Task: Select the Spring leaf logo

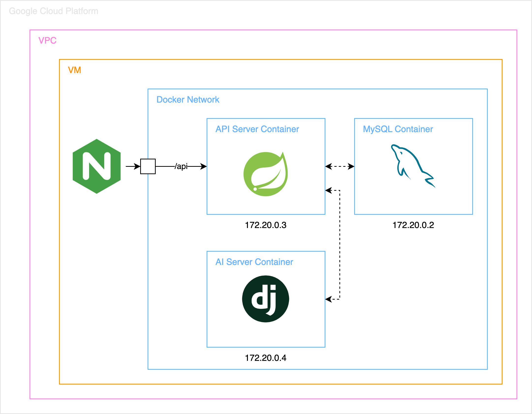Action: pyautogui.click(x=266, y=174)
